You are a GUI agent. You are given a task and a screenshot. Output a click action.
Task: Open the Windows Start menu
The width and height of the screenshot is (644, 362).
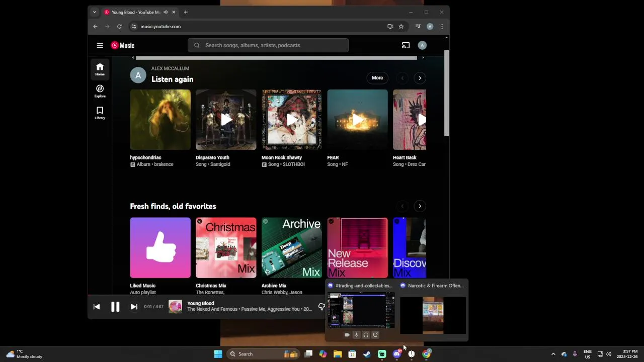tap(218, 354)
